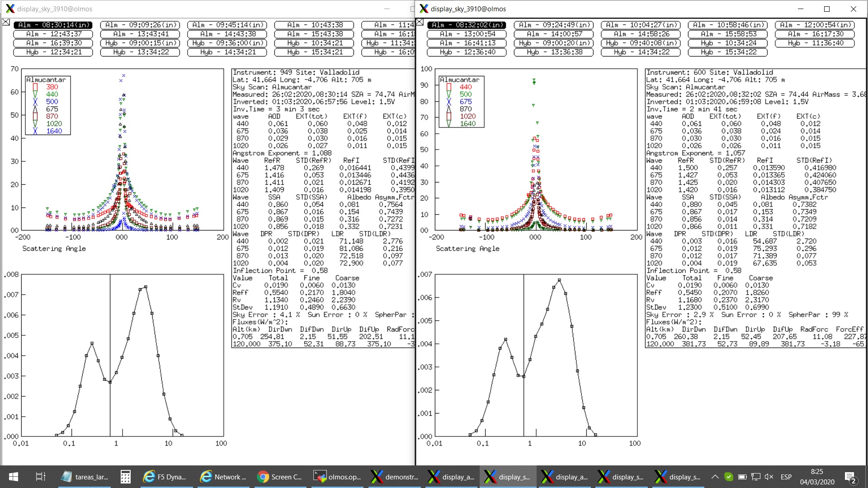Change ESP input language indicator

pyautogui.click(x=786, y=477)
